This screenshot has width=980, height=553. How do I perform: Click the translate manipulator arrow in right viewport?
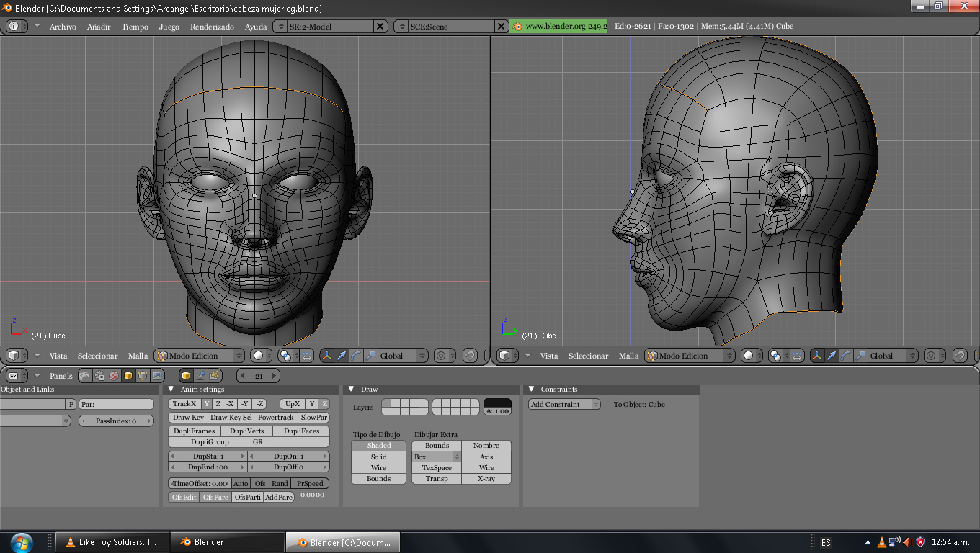coord(832,356)
